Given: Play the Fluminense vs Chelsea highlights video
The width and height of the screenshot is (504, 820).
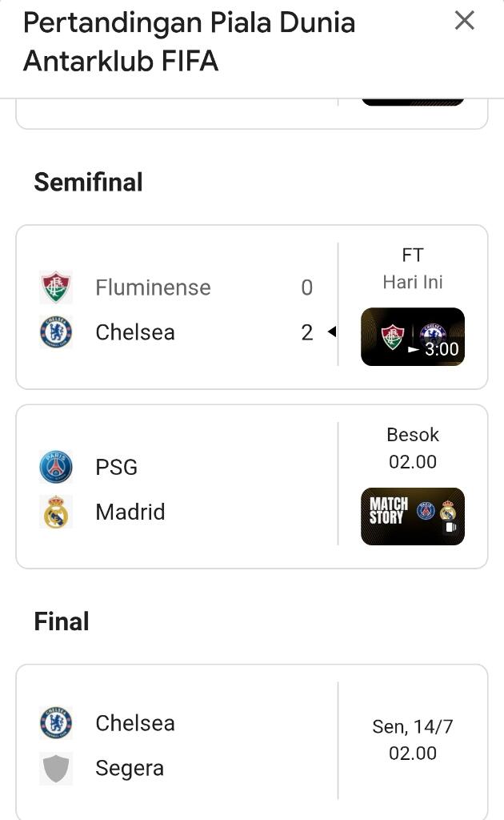Looking at the screenshot, I should [x=413, y=337].
